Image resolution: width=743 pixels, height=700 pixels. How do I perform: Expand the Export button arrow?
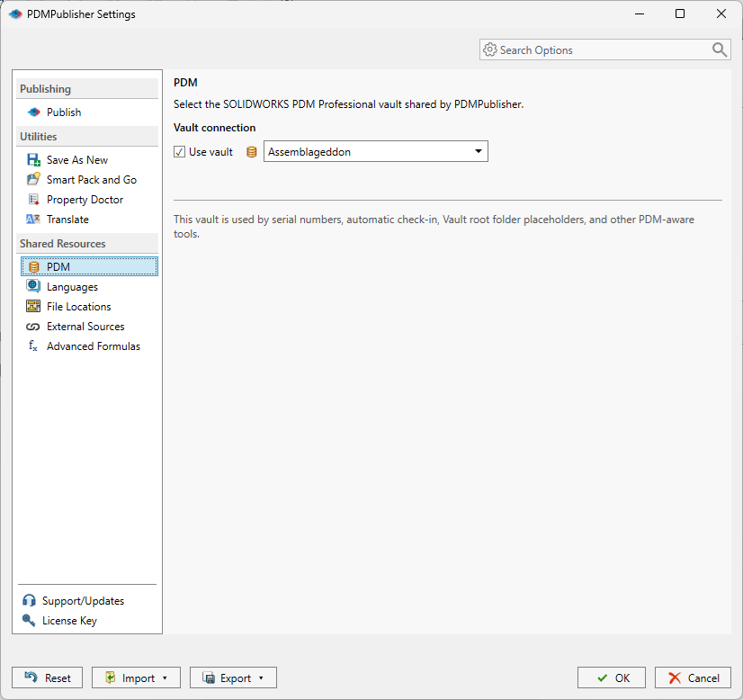coord(261,678)
